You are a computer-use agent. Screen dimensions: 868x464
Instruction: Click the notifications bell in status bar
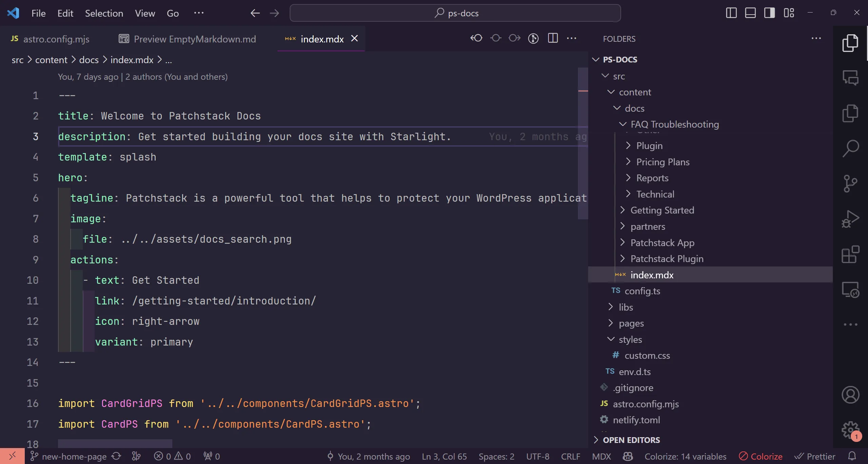click(x=852, y=456)
